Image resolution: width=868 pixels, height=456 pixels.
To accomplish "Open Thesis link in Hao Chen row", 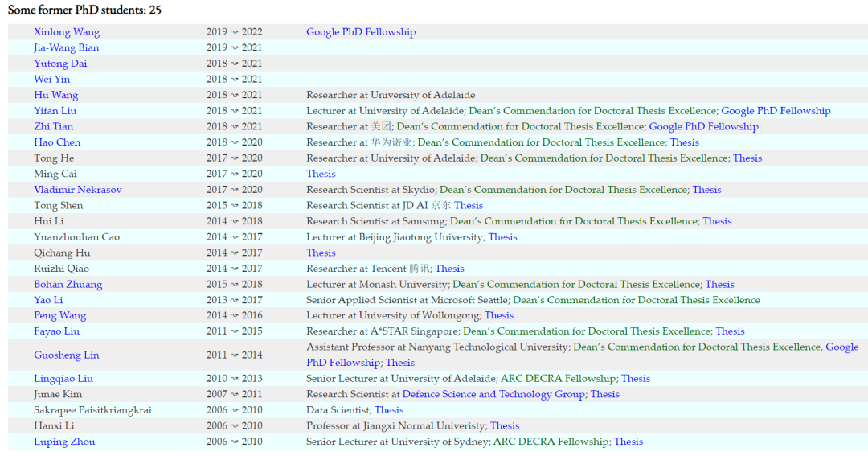I will (x=684, y=142).
